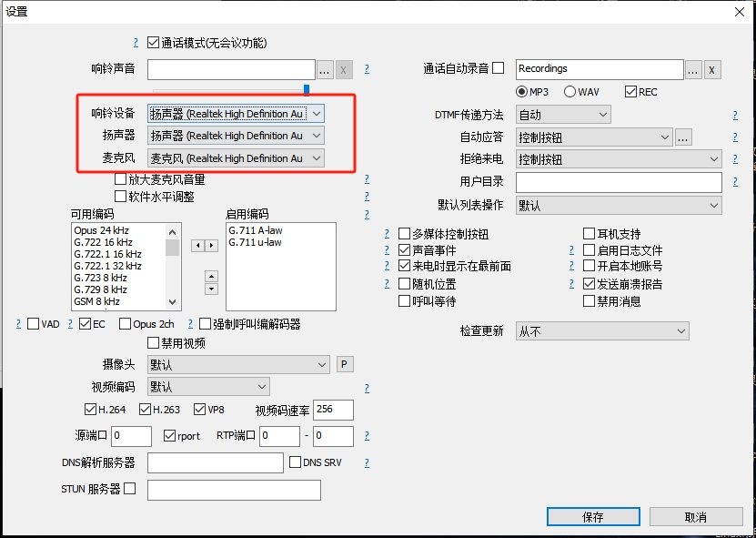Click the available codecs scrollbar down arrow

pos(173,302)
